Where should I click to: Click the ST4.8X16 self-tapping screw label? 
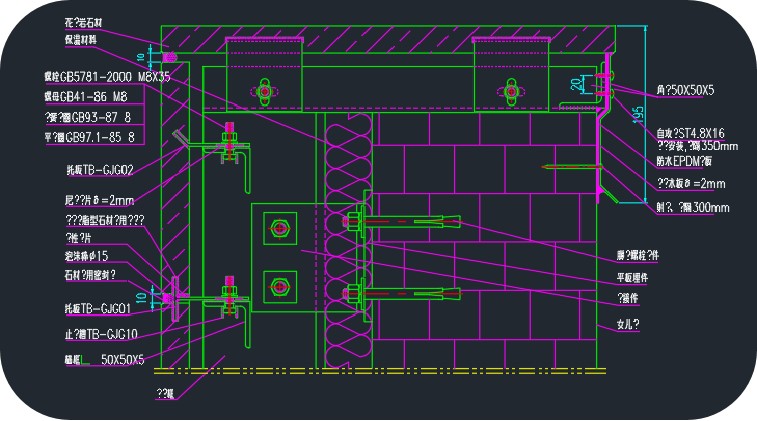click(690, 132)
